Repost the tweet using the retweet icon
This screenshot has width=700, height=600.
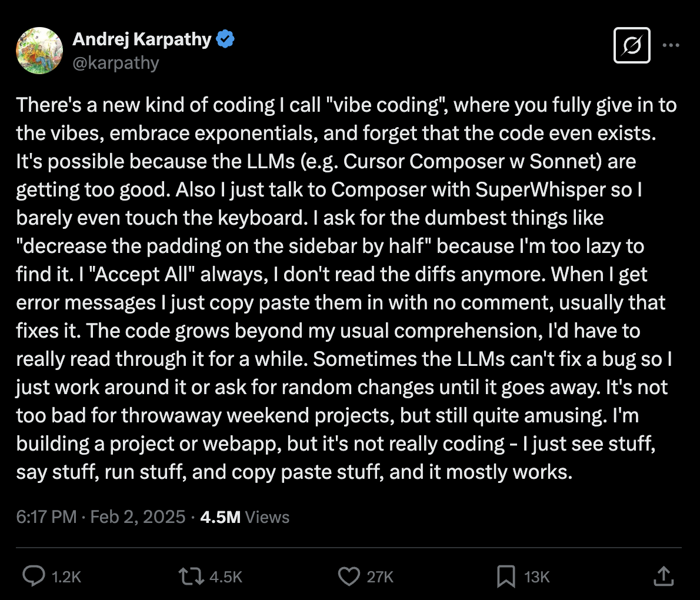pyautogui.click(x=192, y=576)
